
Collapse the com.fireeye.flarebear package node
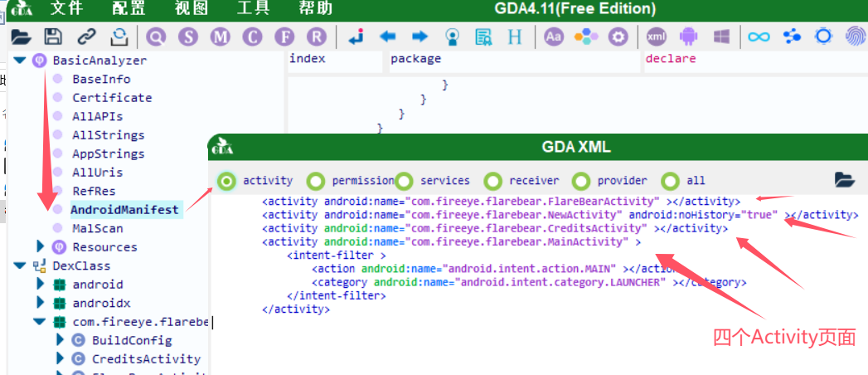[39, 322]
